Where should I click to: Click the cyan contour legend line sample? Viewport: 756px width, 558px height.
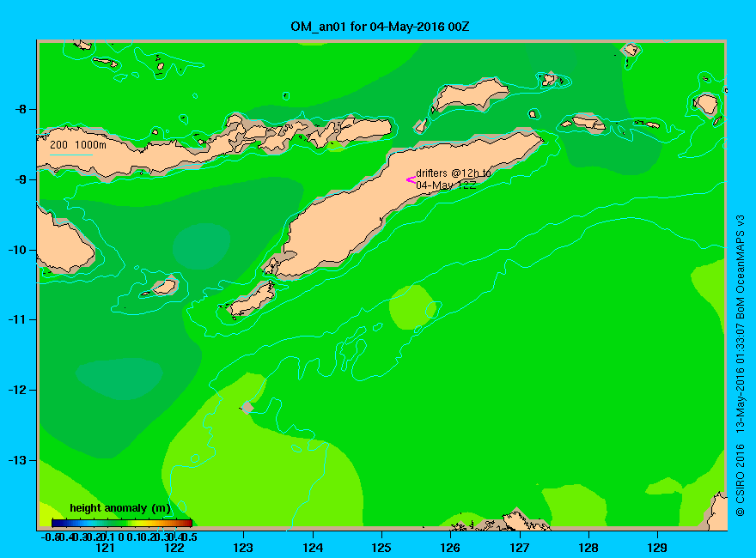pos(70,155)
